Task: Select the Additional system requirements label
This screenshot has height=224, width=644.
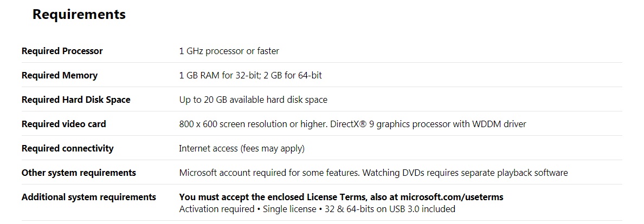Action: [89, 197]
